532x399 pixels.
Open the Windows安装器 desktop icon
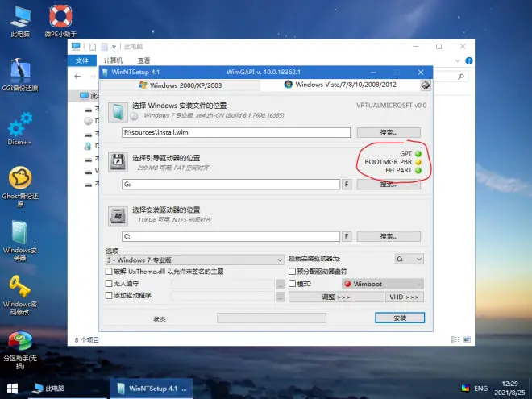(20, 240)
